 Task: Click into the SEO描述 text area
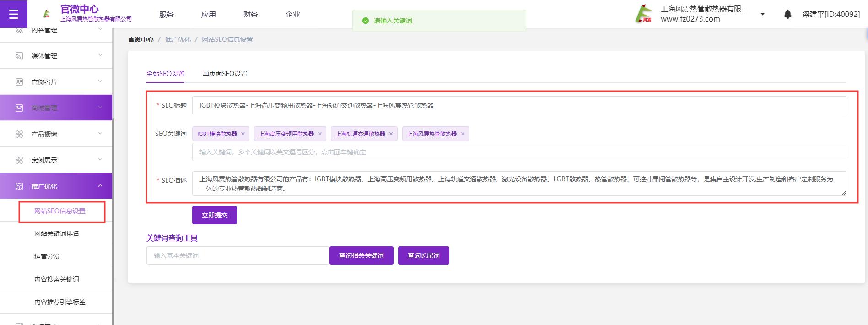pos(519,184)
